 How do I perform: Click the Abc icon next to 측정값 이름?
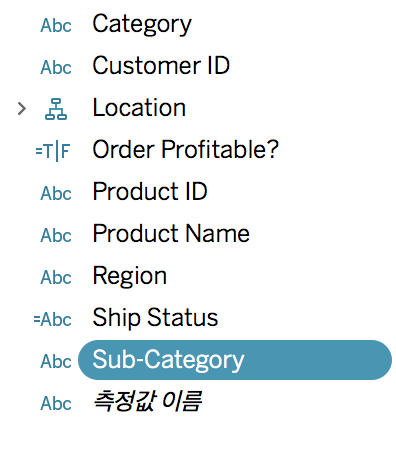[56, 403]
